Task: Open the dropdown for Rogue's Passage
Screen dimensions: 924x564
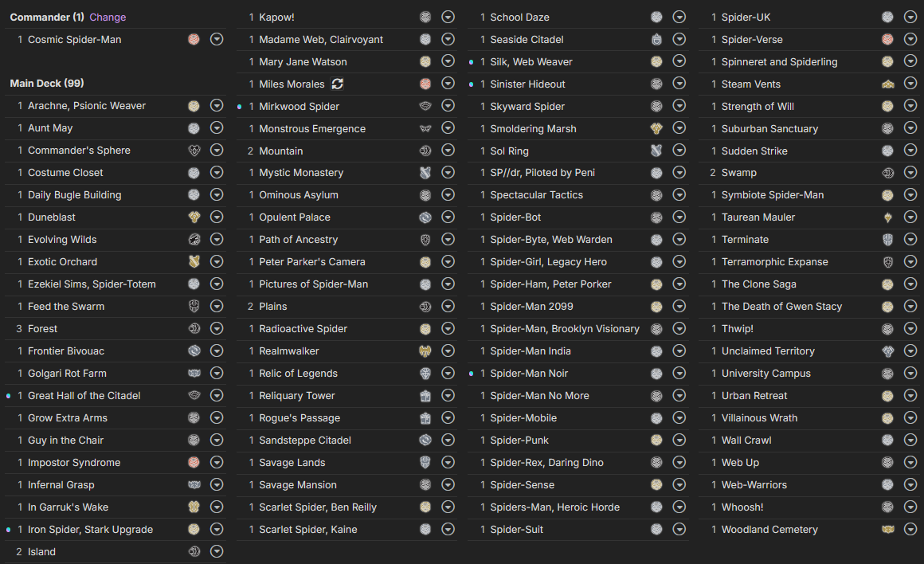Action: 448,417
